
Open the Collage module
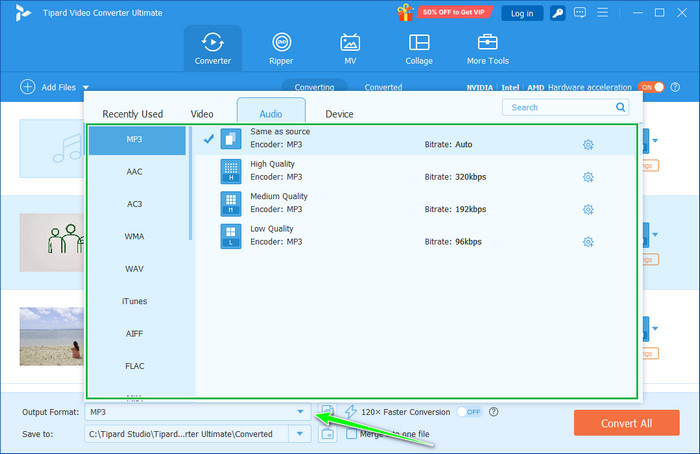[419, 48]
